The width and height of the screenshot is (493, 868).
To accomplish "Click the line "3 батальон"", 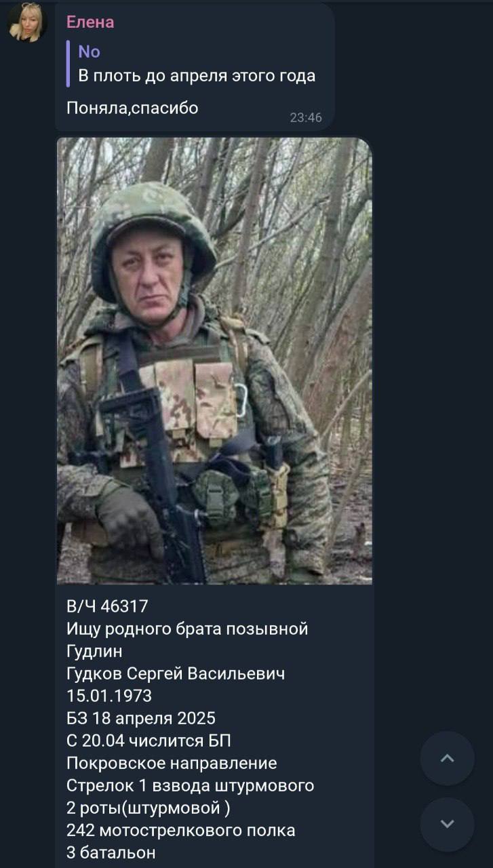I will (111, 852).
